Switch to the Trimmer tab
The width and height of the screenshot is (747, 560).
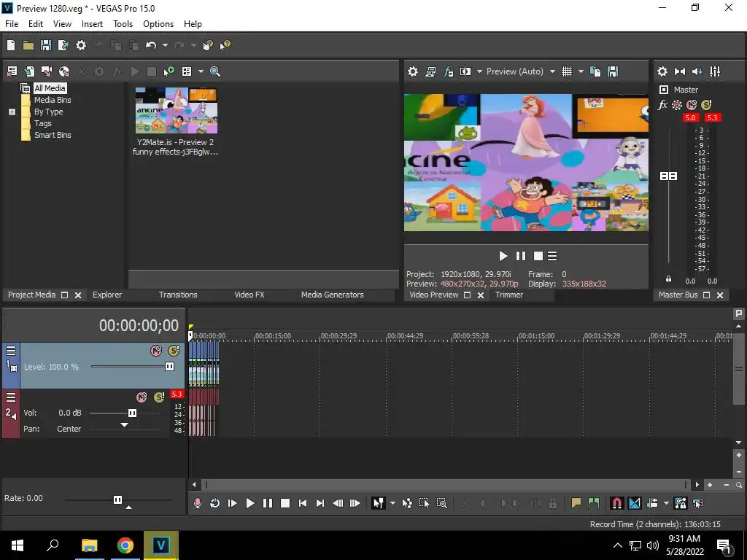click(x=508, y=295)
